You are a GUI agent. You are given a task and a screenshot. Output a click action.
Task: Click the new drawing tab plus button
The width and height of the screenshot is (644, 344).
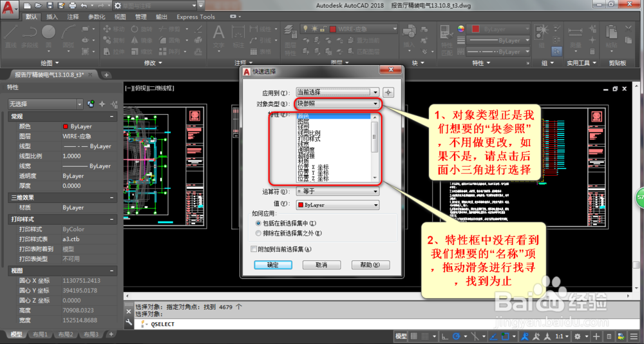(106, 75)
